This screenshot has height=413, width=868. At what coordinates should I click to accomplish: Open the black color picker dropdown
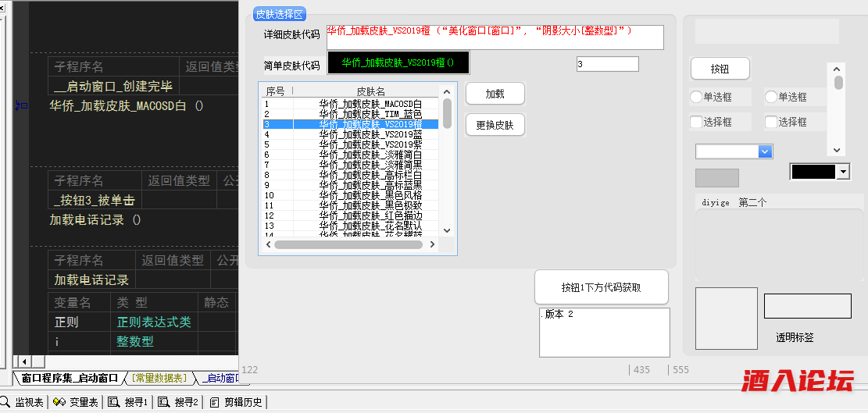tap(842, 172)
